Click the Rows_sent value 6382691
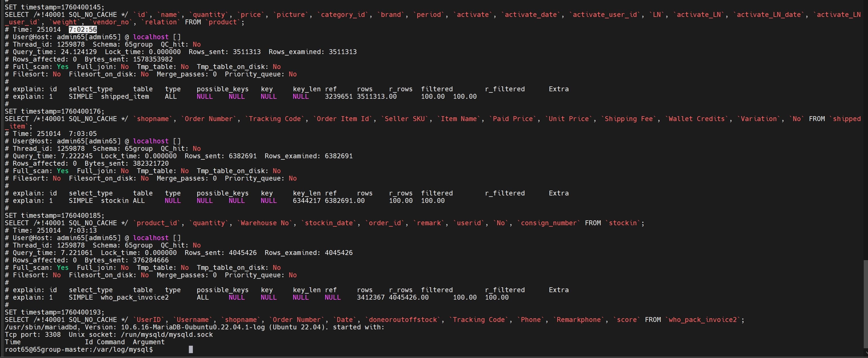 242,156
